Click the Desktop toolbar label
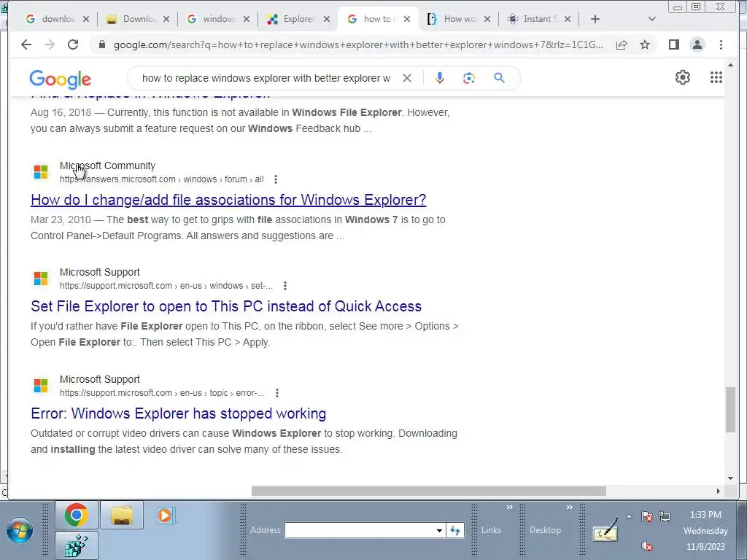This screenshot has width=747, height=560. [545, 530]
